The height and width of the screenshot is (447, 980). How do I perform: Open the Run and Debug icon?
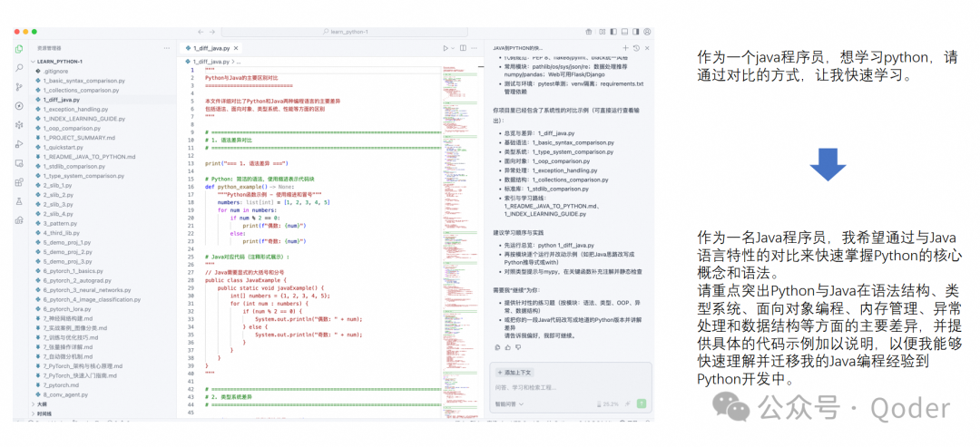[x=19, y=143]
